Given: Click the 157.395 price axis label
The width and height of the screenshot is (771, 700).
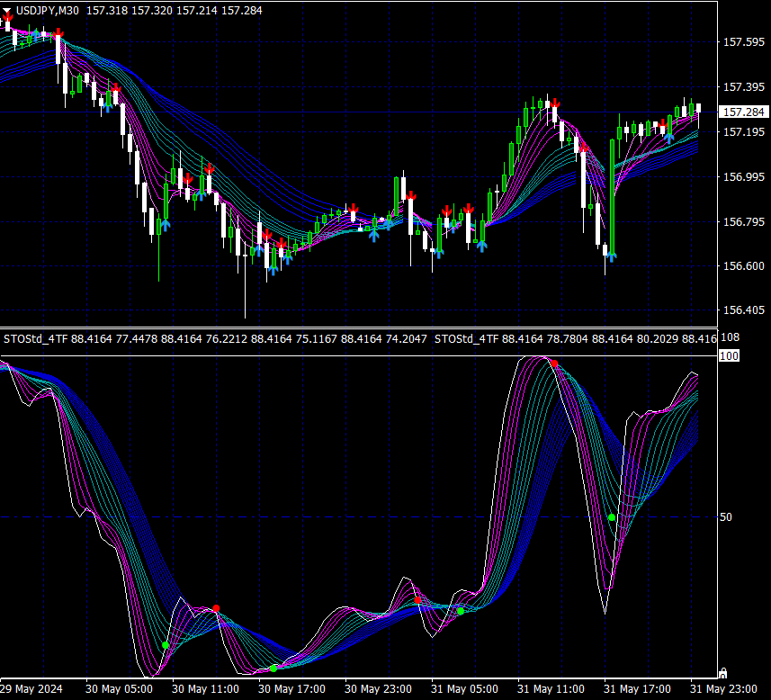Looking at the screenshot, I should pyautogui.click(x=743, y=87).
